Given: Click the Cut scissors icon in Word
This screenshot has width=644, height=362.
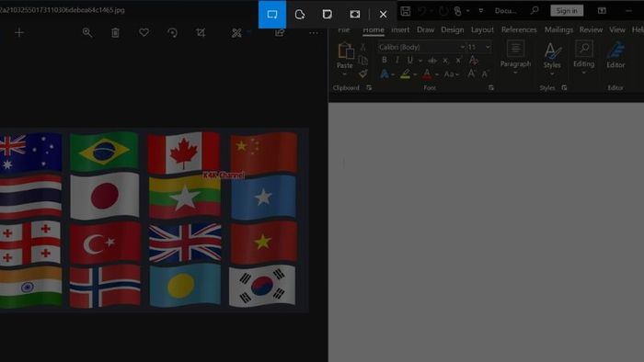Looking at the screenshot, I should pyautogui.click(x=363, y=48).
